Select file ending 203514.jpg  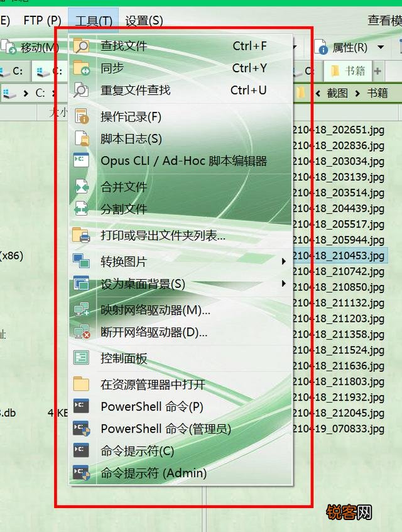point(339,192)
